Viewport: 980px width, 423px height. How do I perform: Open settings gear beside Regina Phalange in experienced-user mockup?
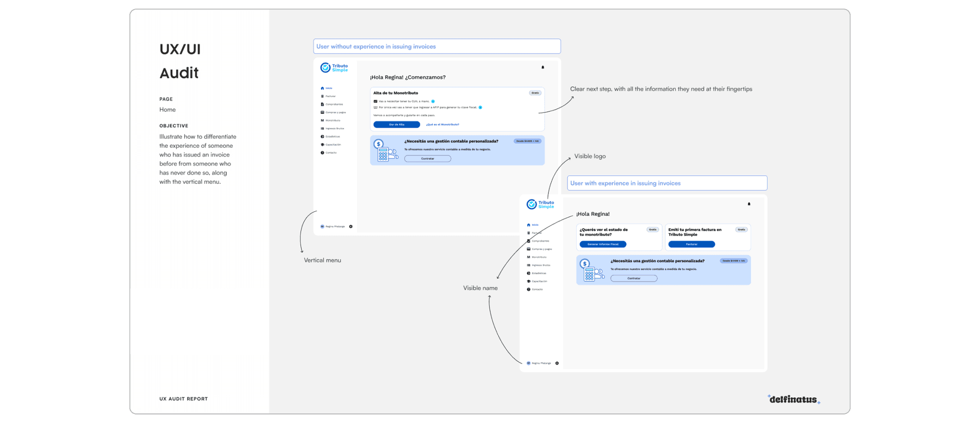coord(557,363)
